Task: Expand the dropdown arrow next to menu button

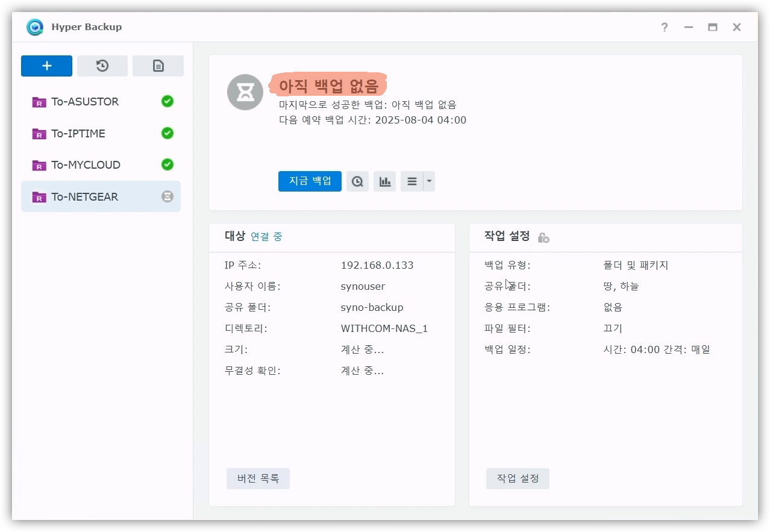Action: 429,181
